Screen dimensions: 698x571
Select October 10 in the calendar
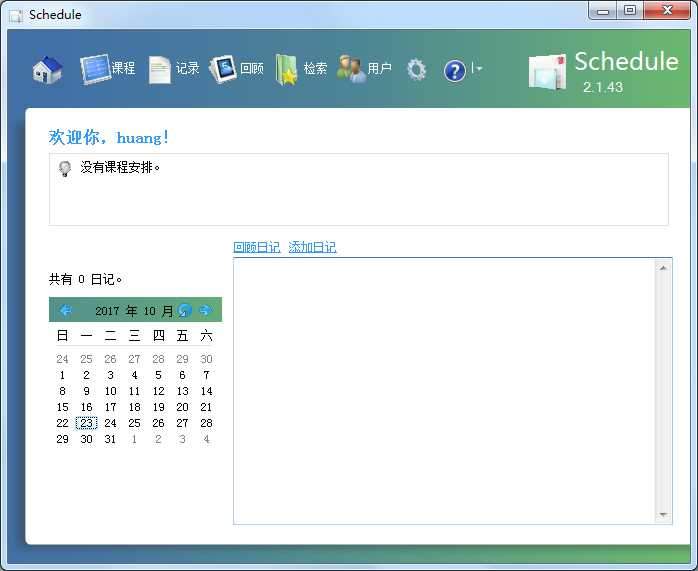(110, 391)
